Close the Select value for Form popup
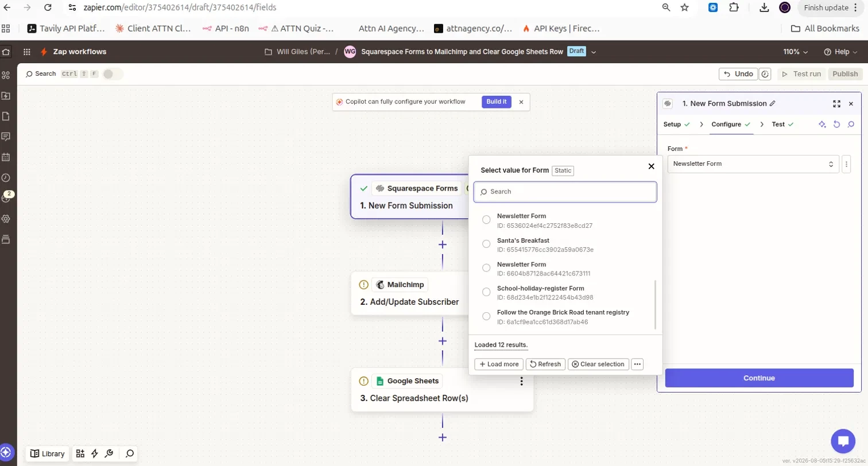The width and height of the screenshot is (868, 466). [x=651, y=166]
